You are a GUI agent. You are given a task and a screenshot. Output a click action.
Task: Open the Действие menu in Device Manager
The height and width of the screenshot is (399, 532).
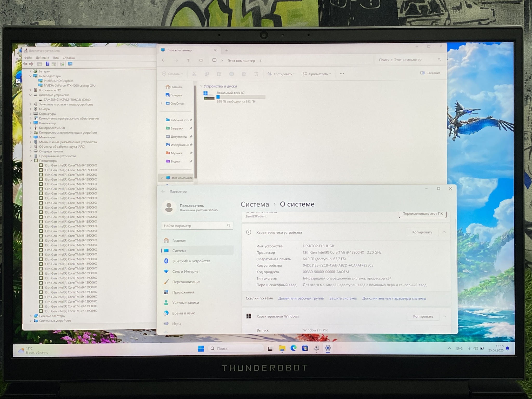pos(42,58)
